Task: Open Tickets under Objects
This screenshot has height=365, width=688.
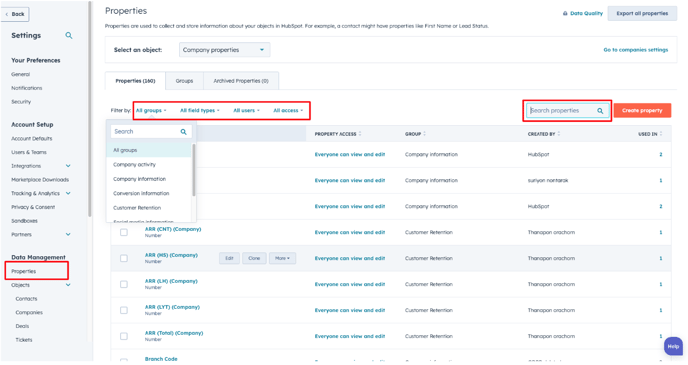Action: 24,340
